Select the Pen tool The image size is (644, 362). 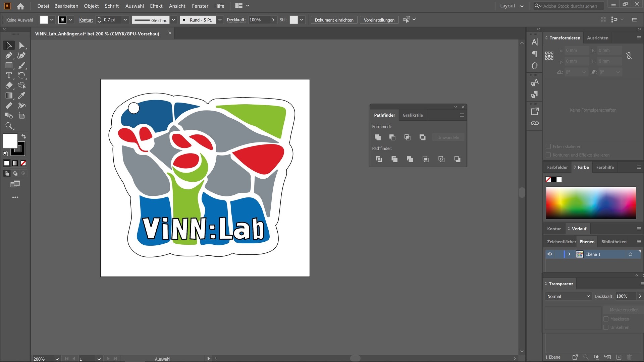(x=9, y=55)
